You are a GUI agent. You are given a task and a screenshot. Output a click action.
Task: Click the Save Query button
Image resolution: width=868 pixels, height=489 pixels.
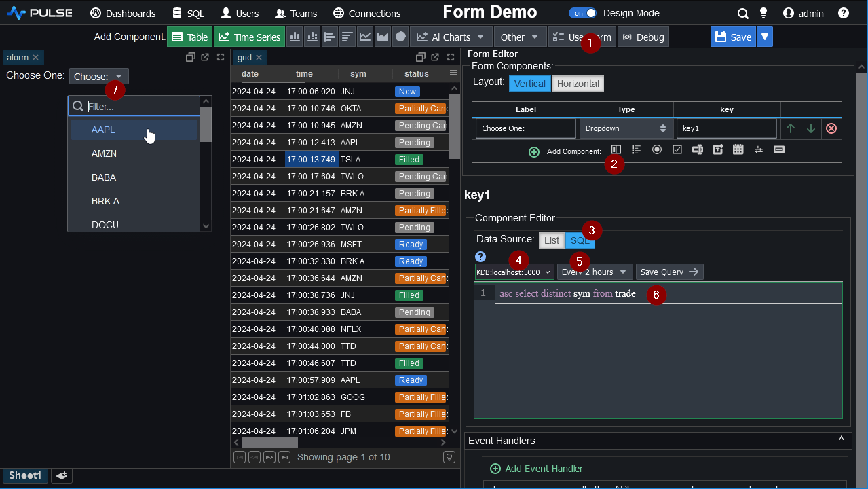669,272
